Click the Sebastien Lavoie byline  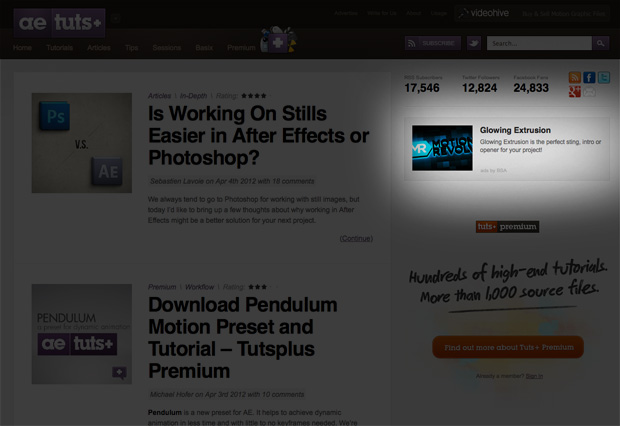coord(232,181)
